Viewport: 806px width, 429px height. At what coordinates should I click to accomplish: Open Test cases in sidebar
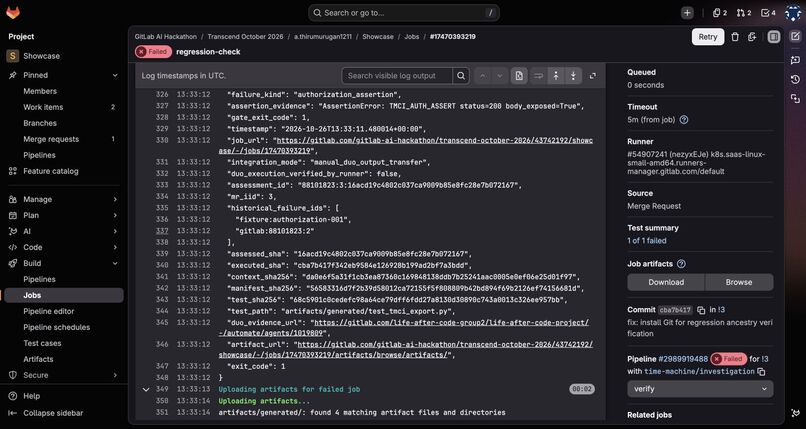coord(64,343)
